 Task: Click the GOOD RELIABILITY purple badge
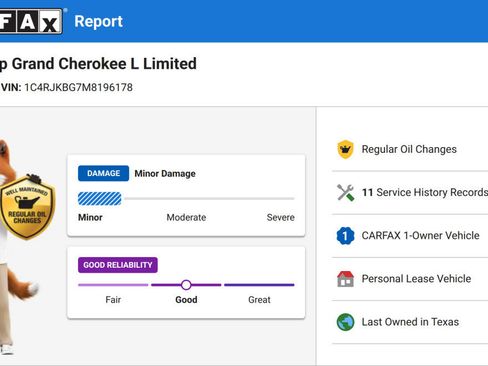[118, 265]
